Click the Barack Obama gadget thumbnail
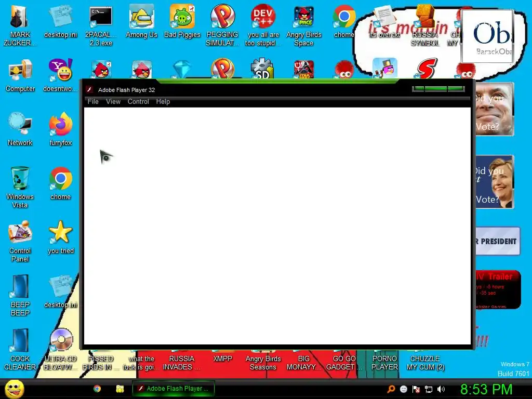 486,36
